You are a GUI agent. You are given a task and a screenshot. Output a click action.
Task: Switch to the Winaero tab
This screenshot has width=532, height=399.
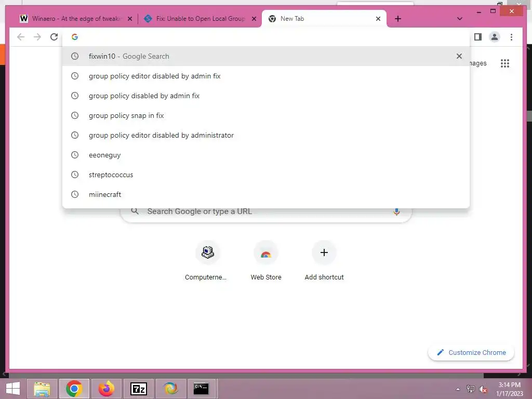[x=76, y=19]
